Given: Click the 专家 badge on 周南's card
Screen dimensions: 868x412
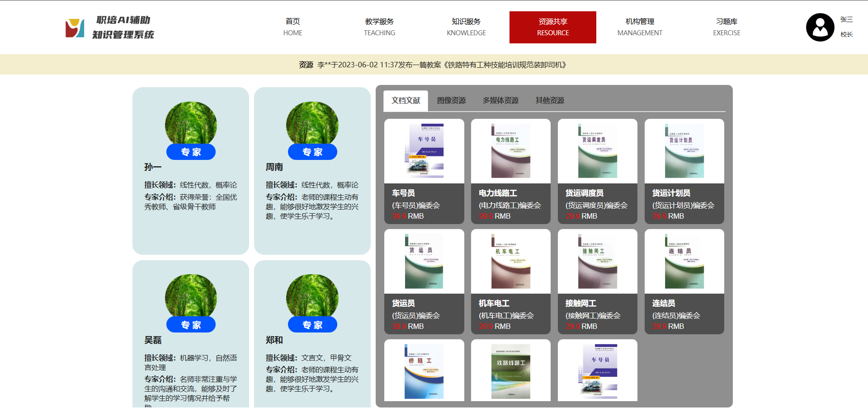Looking at the screenshot, I should pos(312,152).
